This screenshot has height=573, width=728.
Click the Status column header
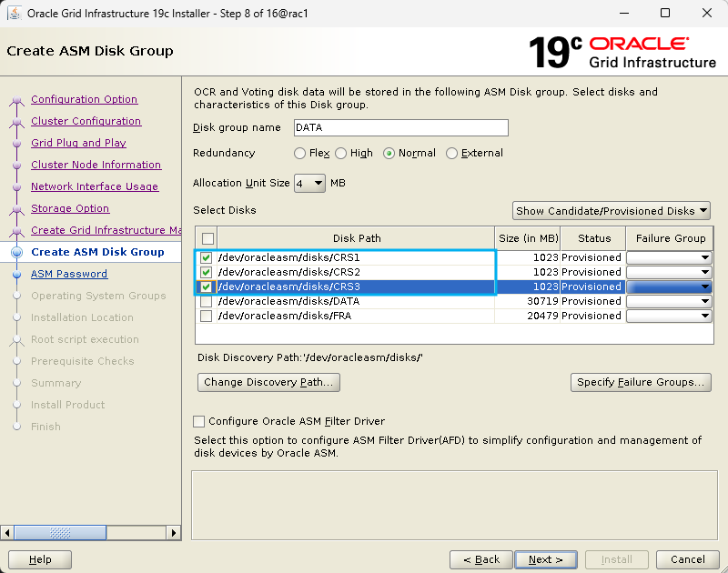(x=594, y=238)
